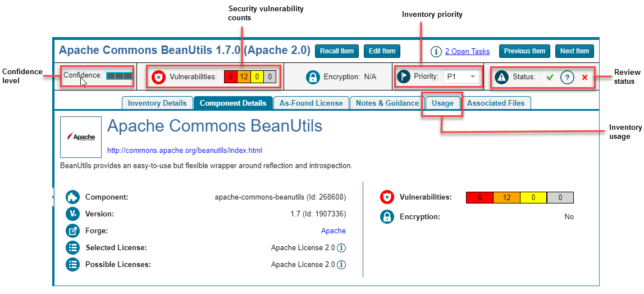
Task: Open the Priority P1 dropdown
Action: 461,76
